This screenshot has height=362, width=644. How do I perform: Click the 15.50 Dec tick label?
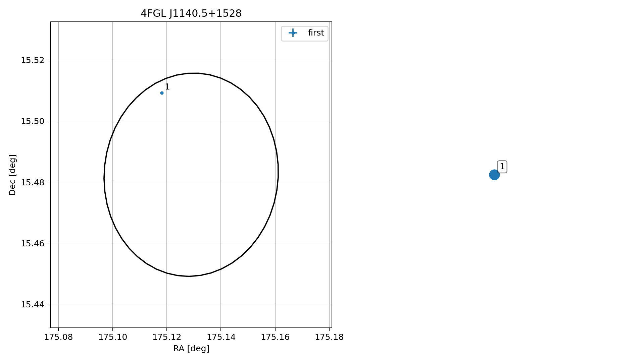[33, 121]
